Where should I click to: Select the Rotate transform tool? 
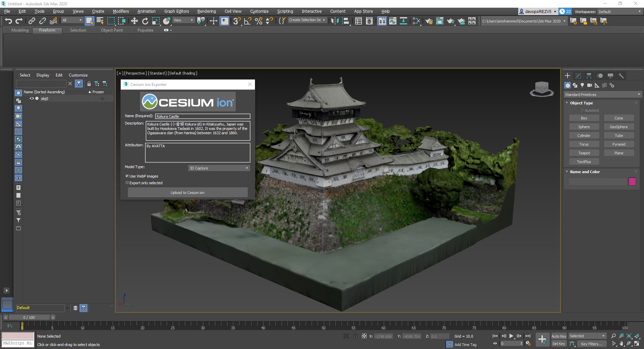[145, 21]
